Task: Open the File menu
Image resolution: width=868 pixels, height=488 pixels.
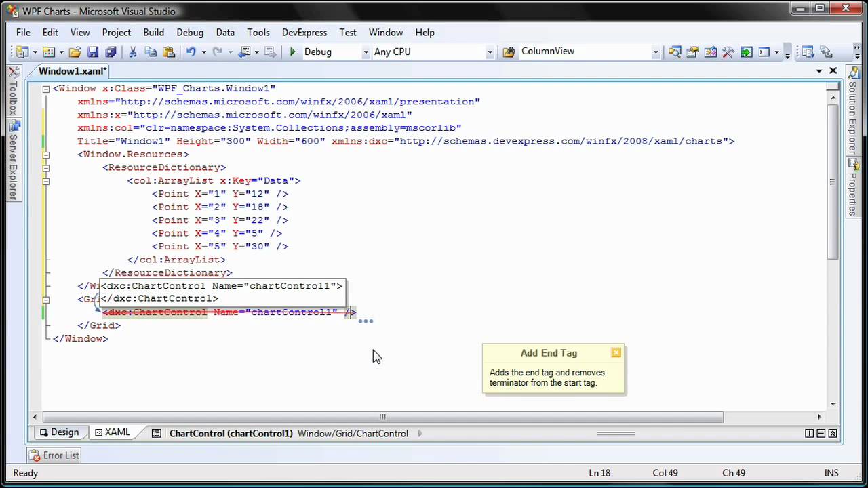Action: (x=23, y=32)
